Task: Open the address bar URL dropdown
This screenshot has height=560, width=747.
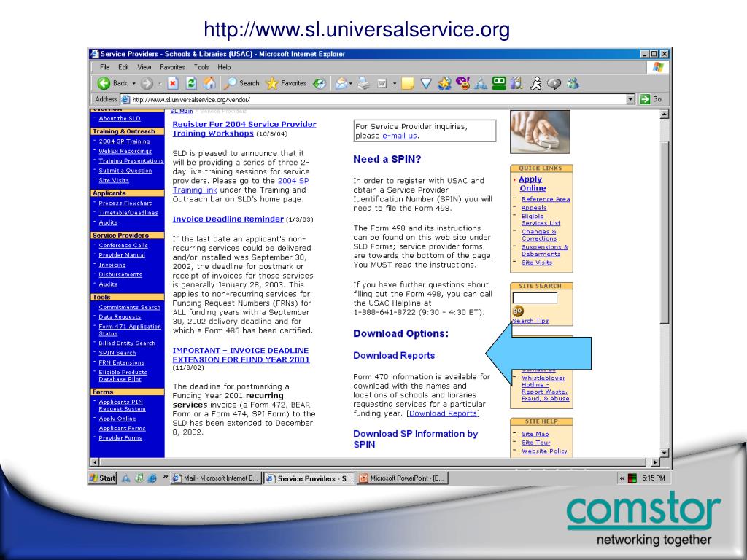Action: 631,99
